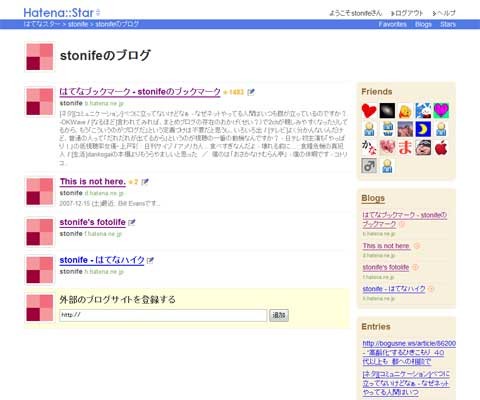Click edit icon beside はてなブックマーク blog title
The image size is (480, 400).
tap(251, 92)
